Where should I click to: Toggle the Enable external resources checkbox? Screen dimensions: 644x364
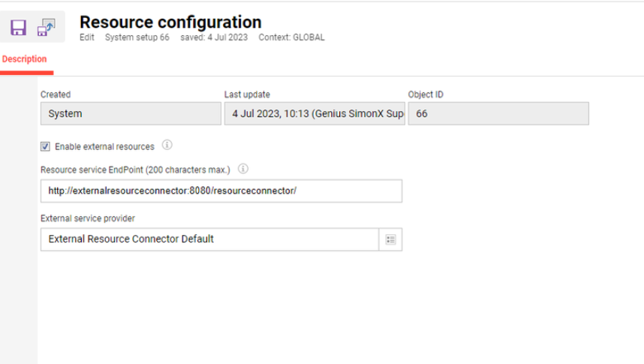[x=45, y=146]
